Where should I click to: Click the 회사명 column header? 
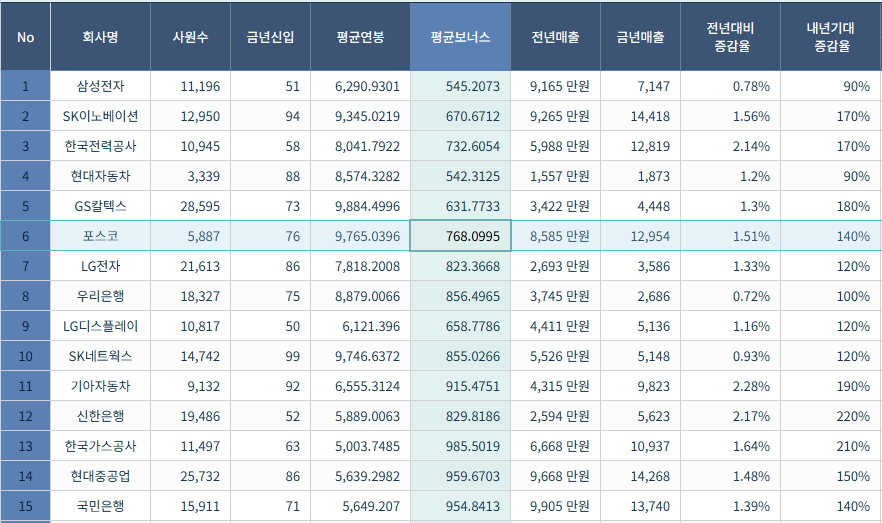(x=100, y=37)
